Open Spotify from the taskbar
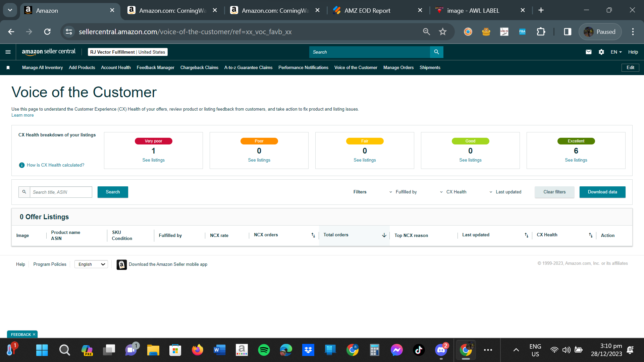This screenshot has width=644, height=362. pos(264,350)
